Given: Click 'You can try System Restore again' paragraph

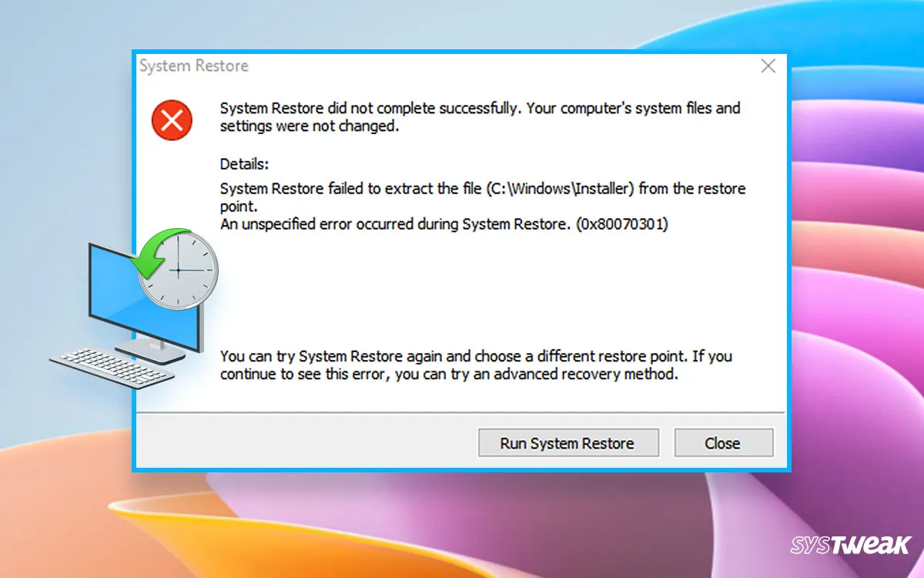Looking at the screenshot, I should [476, 366].
